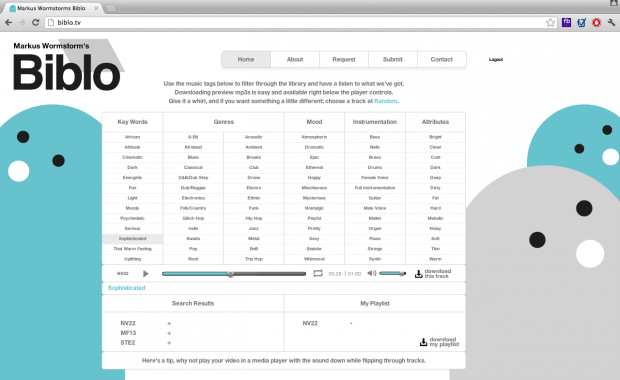The image size is (620, 380).
Task: Click the red Opera-style extension icon
Action: click(596, 23)
